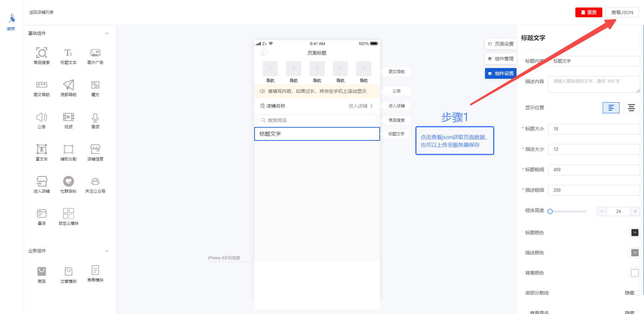This screenshot has height=314, width=644.
Task: Click the red 重置 button
Action: pos(589,12)
